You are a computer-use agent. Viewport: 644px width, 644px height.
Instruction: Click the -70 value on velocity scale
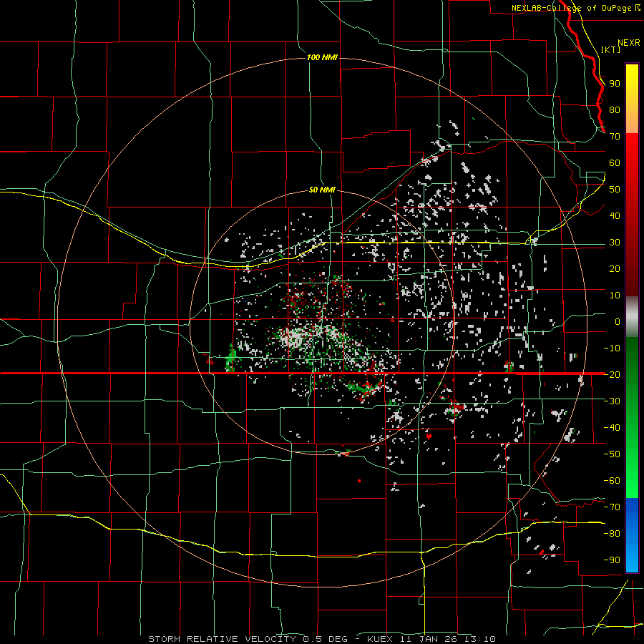coord(612,507)
